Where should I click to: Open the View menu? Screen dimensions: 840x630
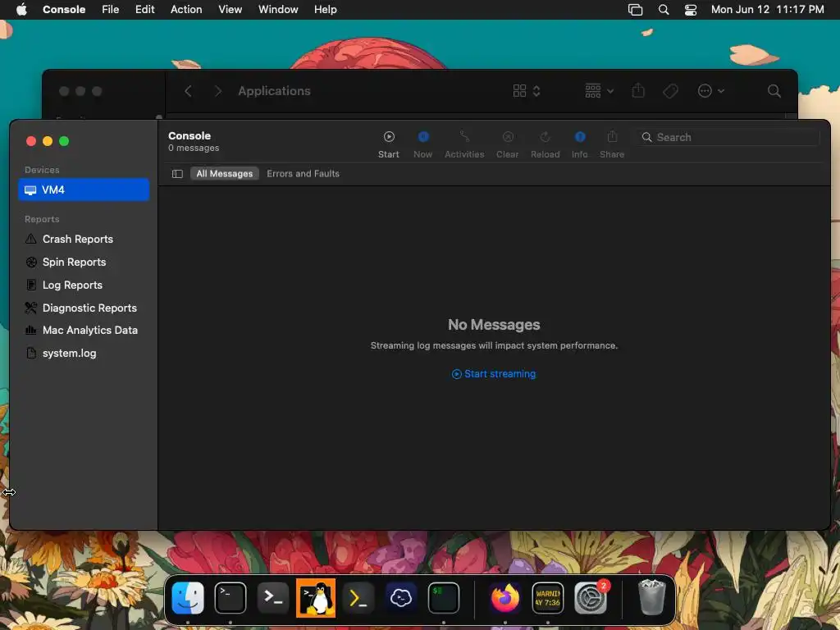click(x=230, y=10)
